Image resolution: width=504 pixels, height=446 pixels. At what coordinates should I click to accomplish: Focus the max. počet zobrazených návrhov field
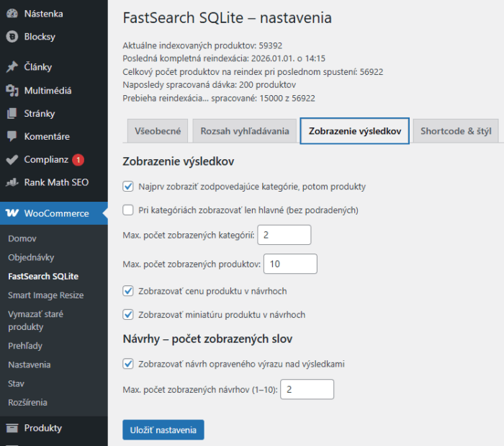pyautogui.click(x=307, y=389)
